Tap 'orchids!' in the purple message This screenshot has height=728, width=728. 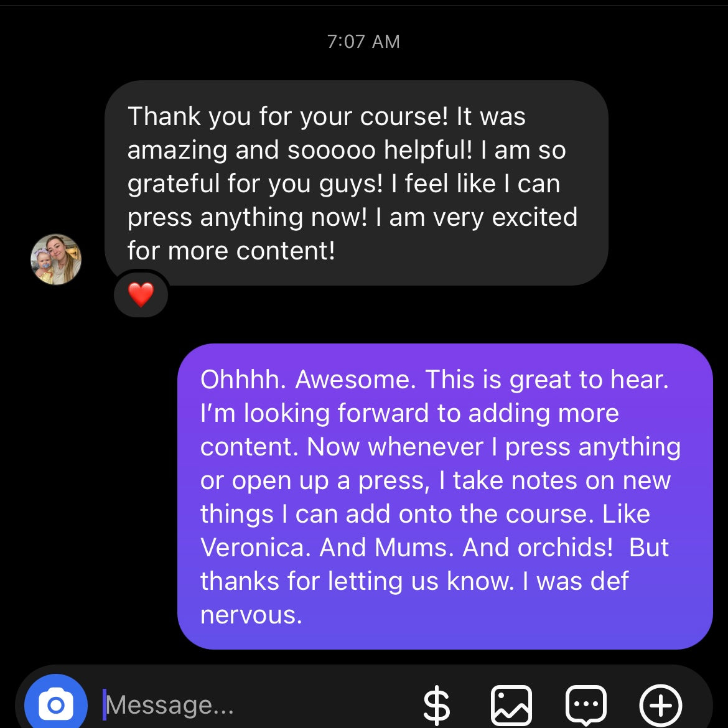[566, 548]
